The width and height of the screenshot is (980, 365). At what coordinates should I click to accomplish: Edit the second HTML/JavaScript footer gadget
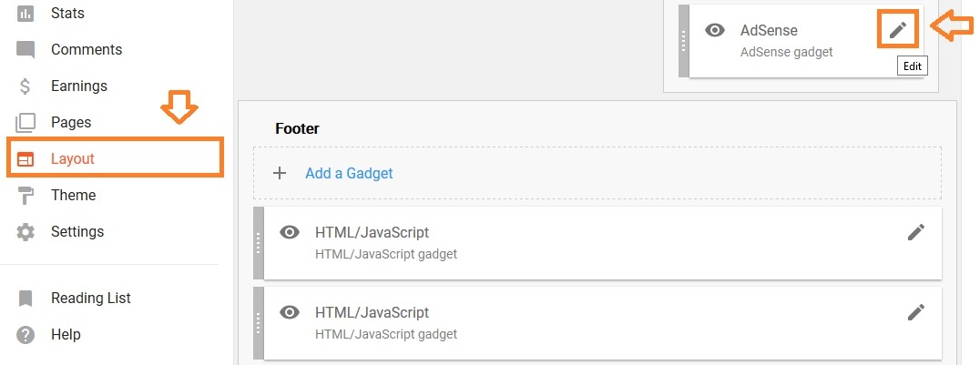pyautogui.click(x=915, y=312)
